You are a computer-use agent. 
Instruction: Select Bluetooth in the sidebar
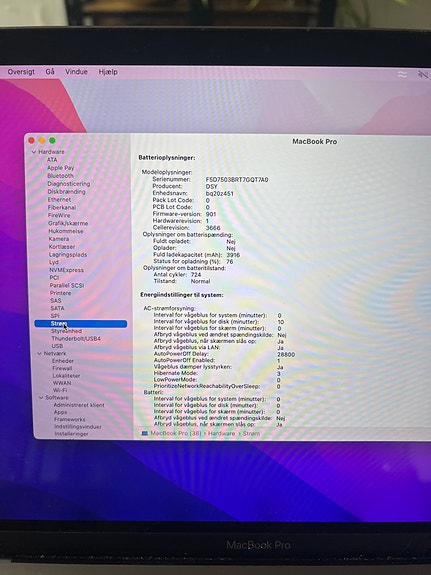click(60, 176)
